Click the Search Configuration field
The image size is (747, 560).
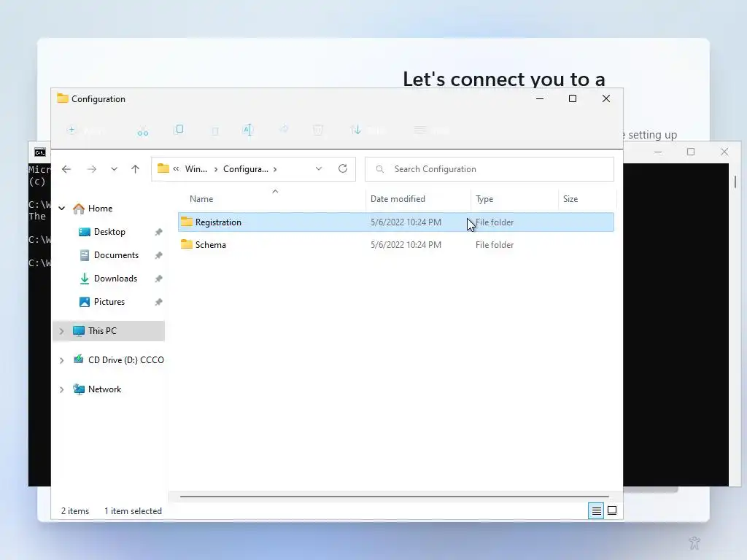[x=489, y=169]
